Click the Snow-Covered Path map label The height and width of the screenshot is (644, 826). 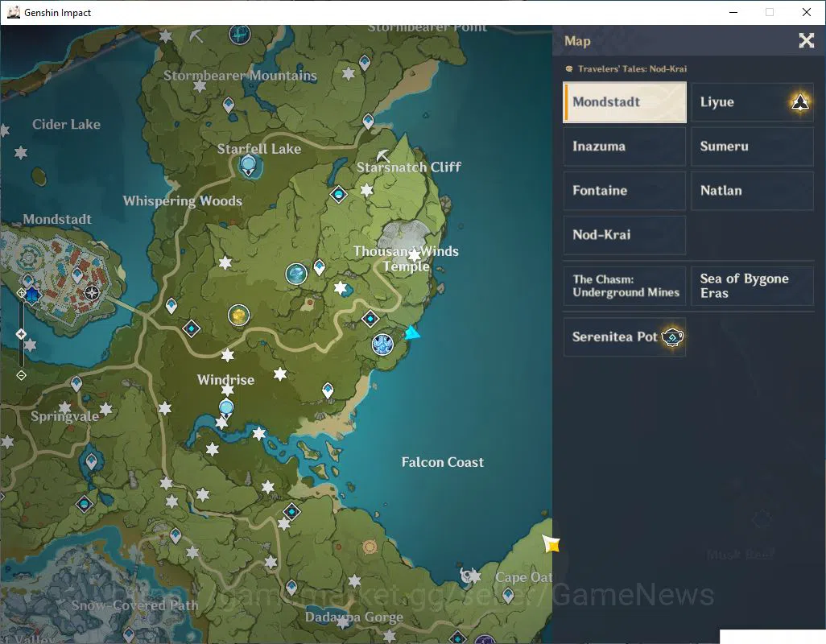click(x=135, y=605)
